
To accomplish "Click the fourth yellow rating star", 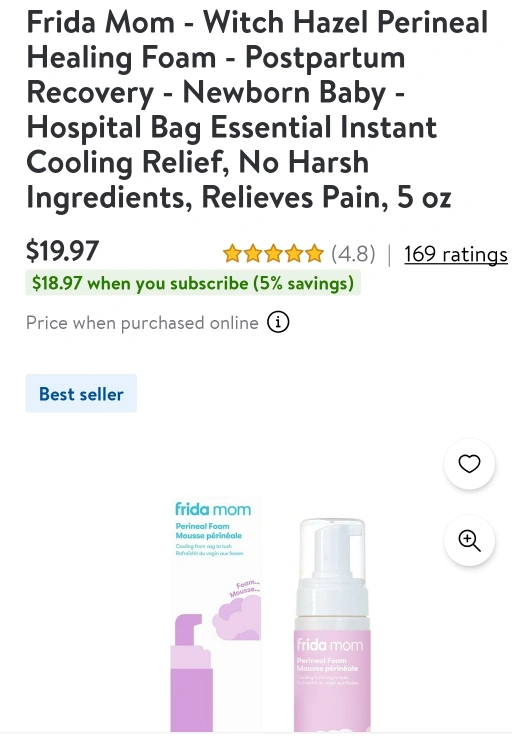I will click(294, 253).
